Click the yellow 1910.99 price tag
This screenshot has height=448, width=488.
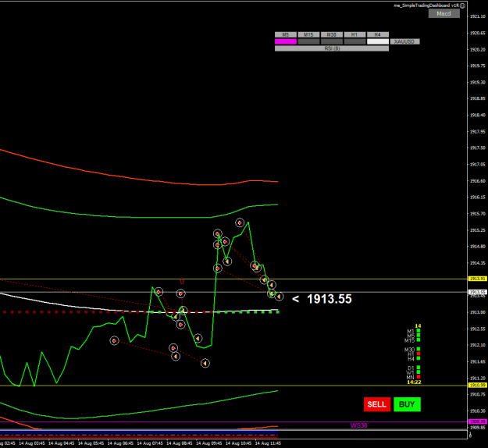(477, 385)
